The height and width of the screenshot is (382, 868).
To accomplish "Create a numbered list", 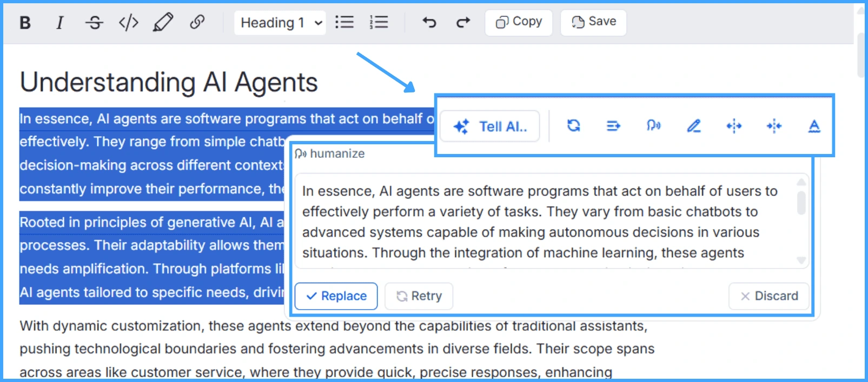I will coord(379,22).
